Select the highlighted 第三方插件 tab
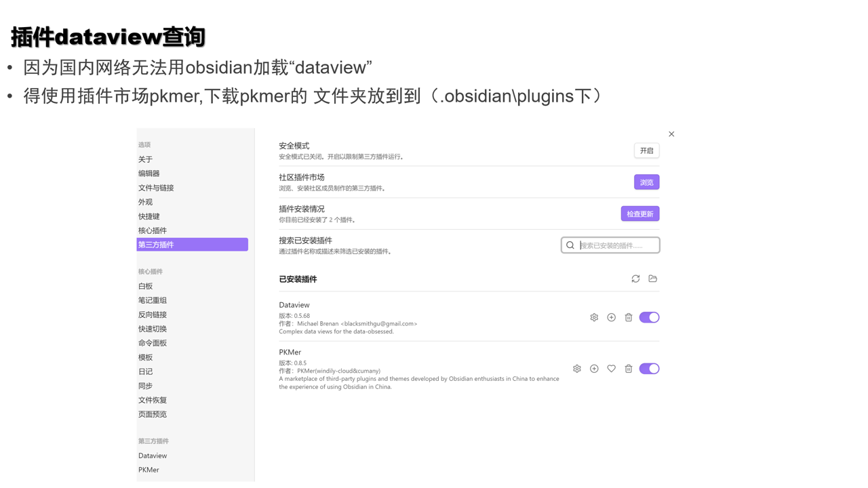868x488 pixels. tap(192, 245)
